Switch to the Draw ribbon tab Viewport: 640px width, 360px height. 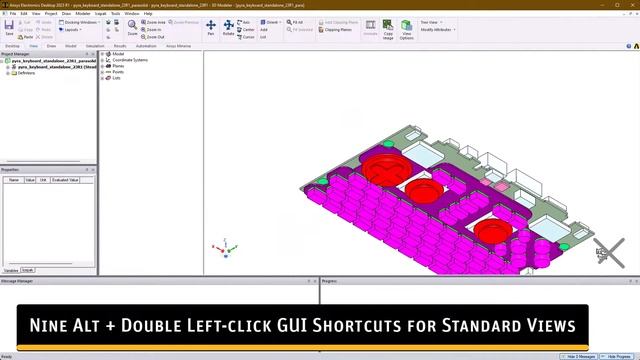tap(51, 46)
